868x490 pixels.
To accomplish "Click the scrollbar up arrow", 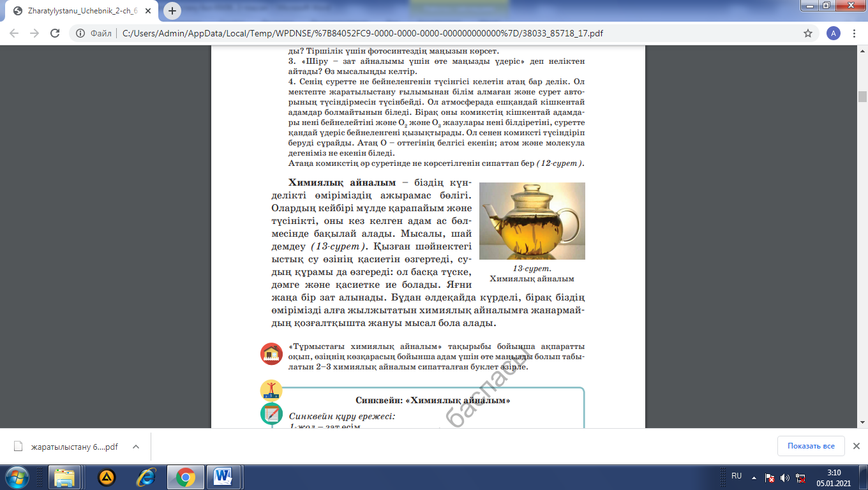I will pyautogui.click(x=862, y=51).
